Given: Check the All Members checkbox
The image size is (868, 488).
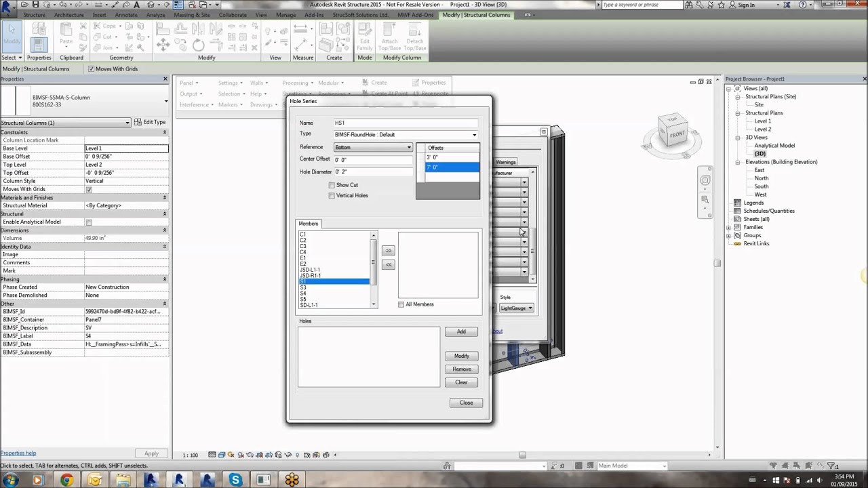Looking at the screenshot, I should 401,304.
